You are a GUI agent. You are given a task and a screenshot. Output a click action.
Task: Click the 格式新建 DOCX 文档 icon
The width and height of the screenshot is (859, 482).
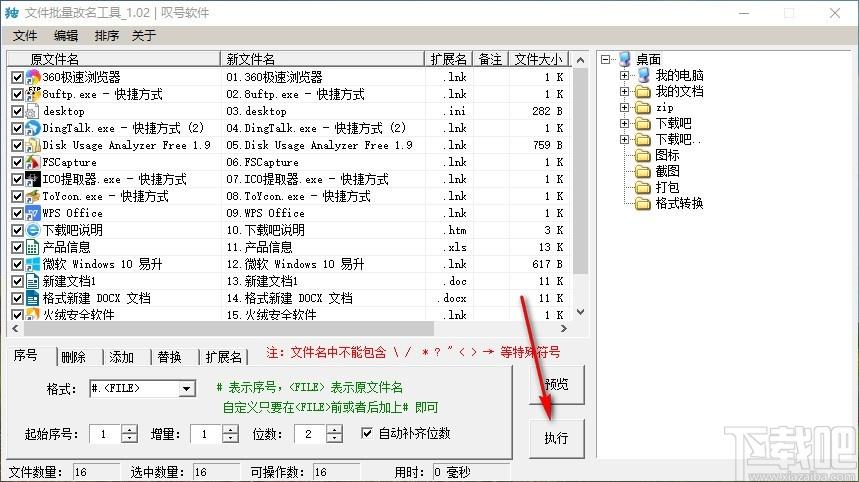[x=33, y=298]
